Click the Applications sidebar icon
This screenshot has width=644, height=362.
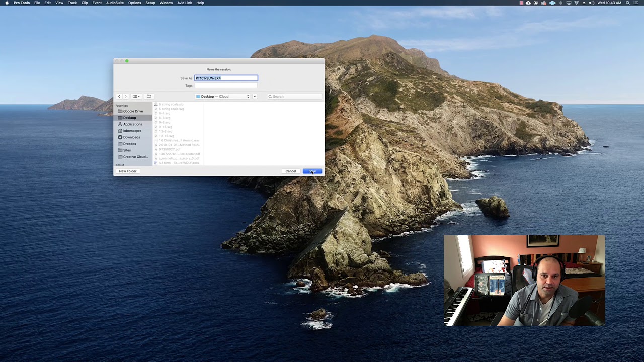(x=120, y=124)
